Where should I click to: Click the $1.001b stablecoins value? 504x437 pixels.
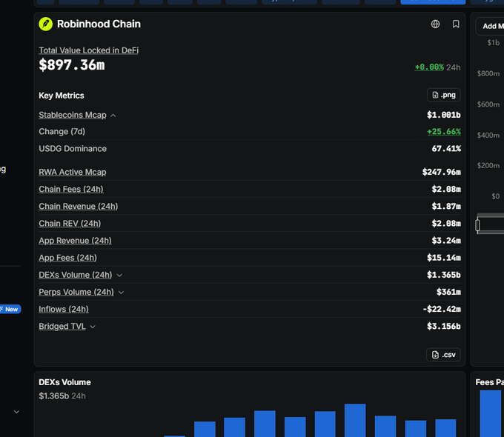[443, 115]
